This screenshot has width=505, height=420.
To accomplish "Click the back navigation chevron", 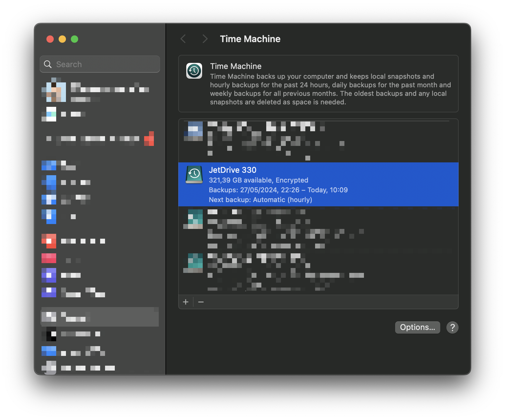I will (183, 39).
